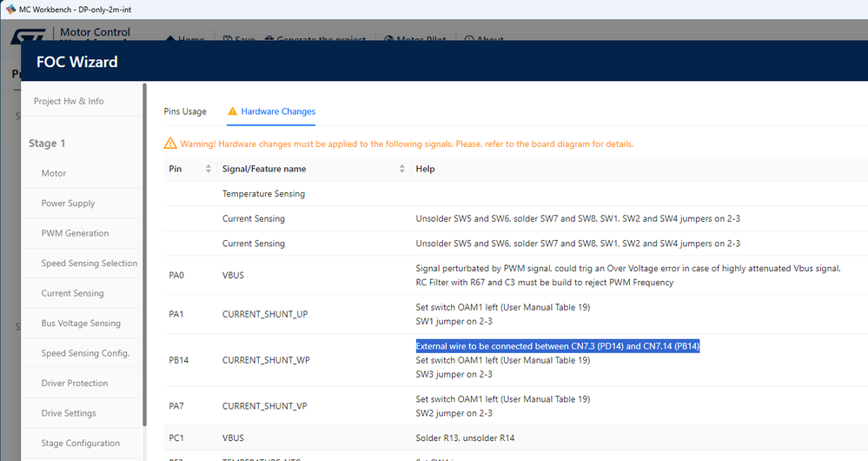
Task: Click CURRENT_SHUNT_UP signal name
Action: [x=265, y=314]
